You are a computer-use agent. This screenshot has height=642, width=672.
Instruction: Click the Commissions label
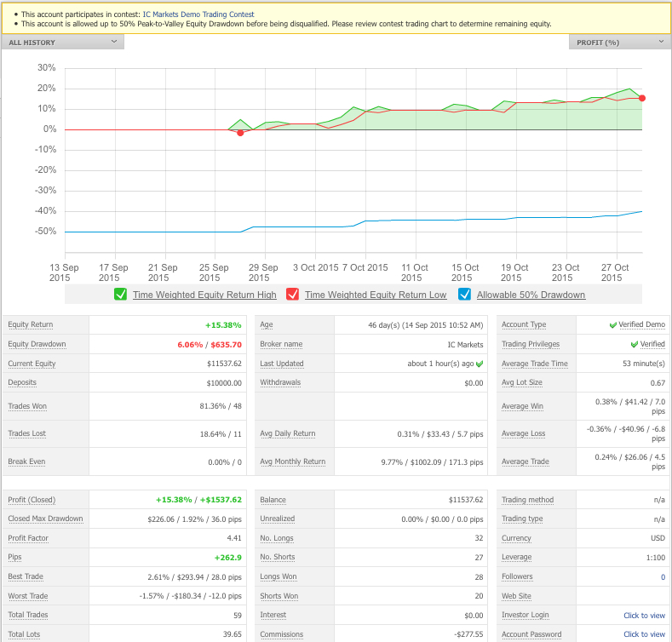click(x=282, y=634)
